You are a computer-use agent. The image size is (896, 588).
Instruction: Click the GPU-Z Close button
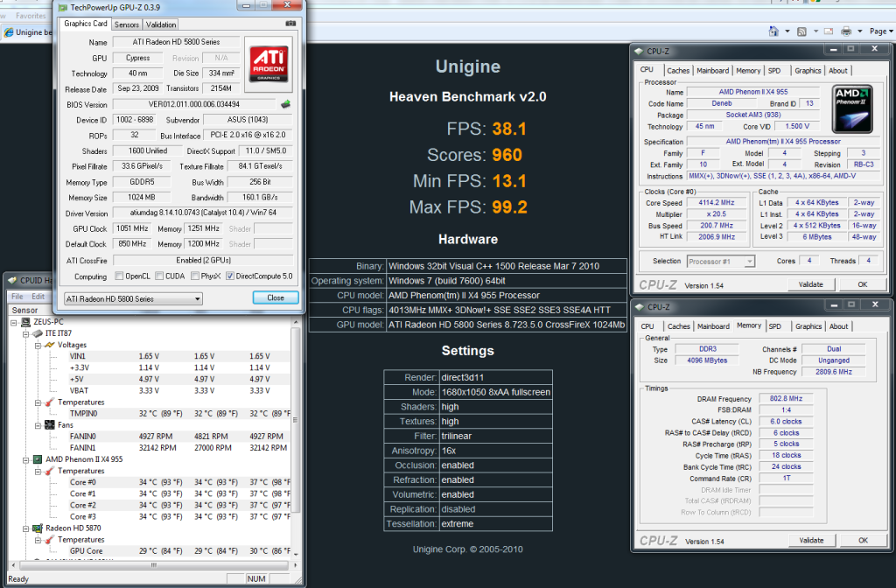click(276, 297)
